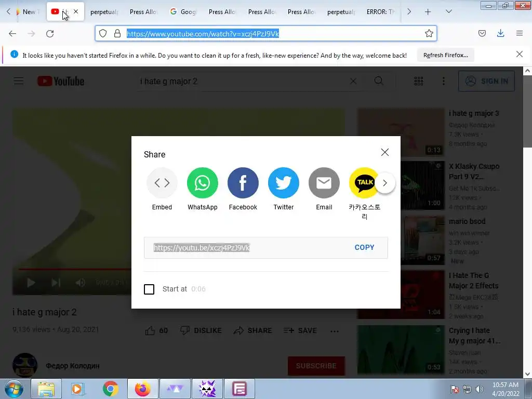Image resolution: width=532 pixels, height=399 pixels.
Task: Open Windows Start menu
Action: (x=14, y=389)
